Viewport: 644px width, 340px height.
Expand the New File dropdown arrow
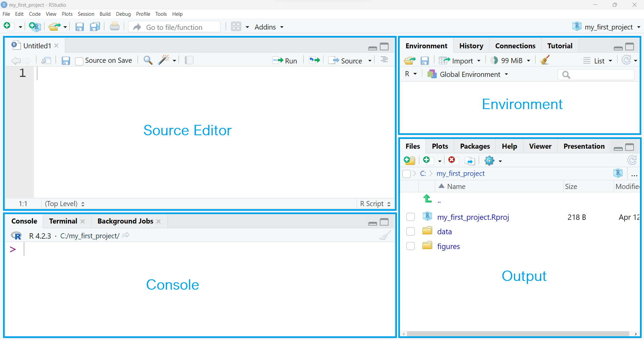20,27
